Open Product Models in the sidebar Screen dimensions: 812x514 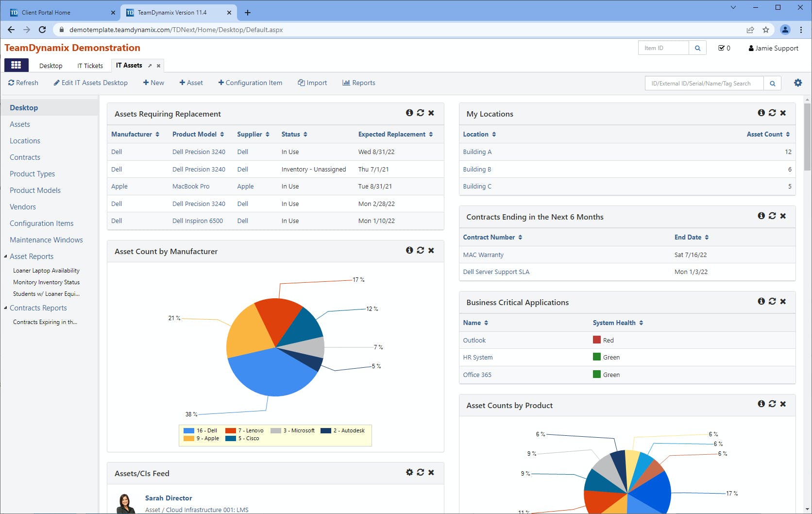(x=35, y=190)
